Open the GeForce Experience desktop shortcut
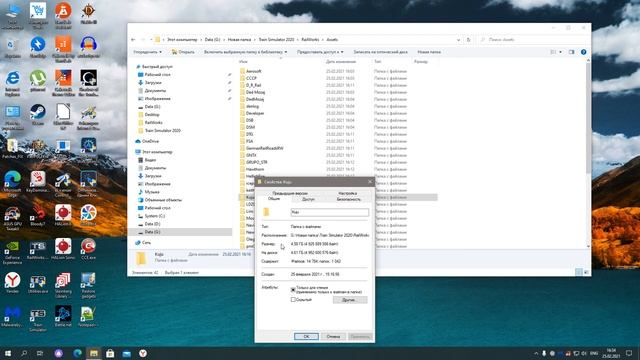Viewport: 640px width, 360px height. click(x=13, y=252)
